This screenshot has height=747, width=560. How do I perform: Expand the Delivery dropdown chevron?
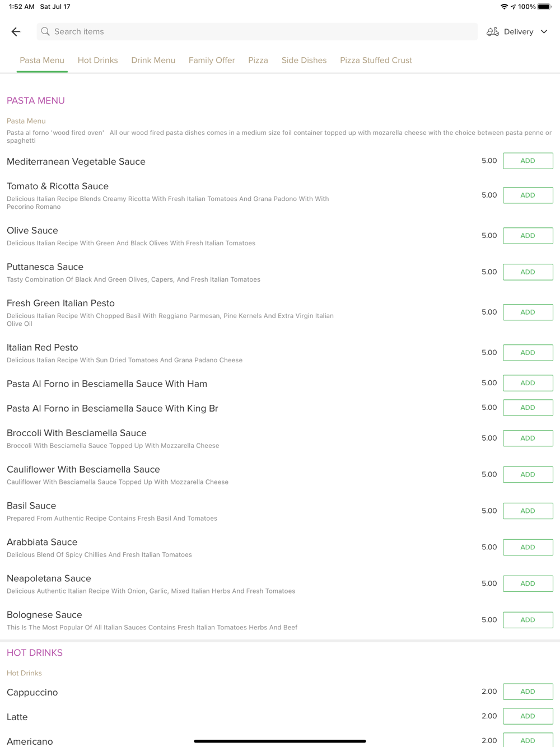544,32
